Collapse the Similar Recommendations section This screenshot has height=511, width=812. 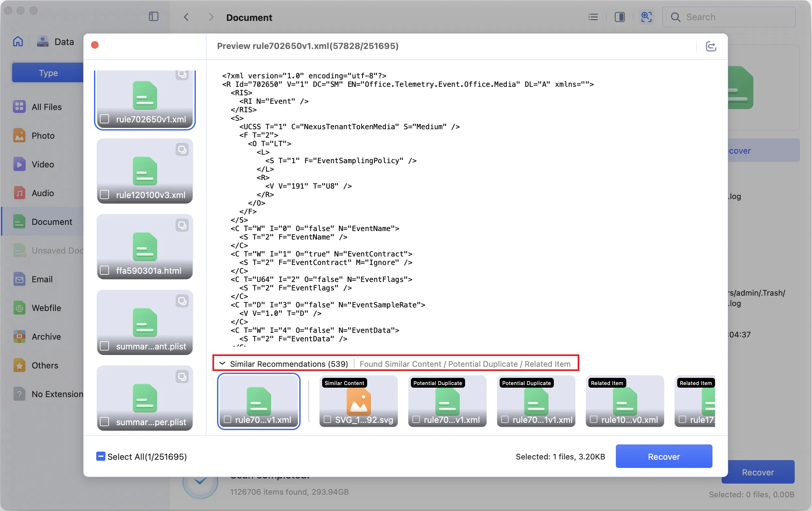pyautogui.click(x=222, y=364)
